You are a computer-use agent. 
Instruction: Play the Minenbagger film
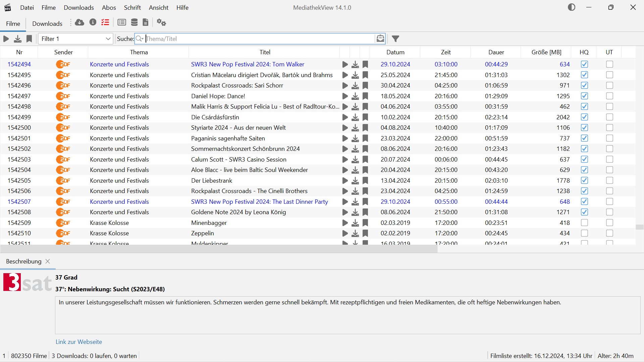coord(345,223)
